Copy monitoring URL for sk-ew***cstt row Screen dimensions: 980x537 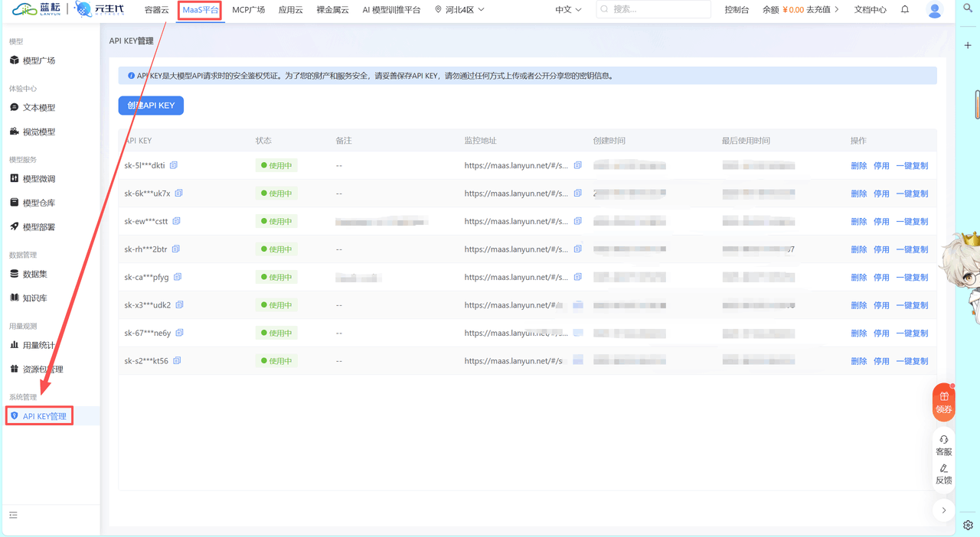[578, 221]
